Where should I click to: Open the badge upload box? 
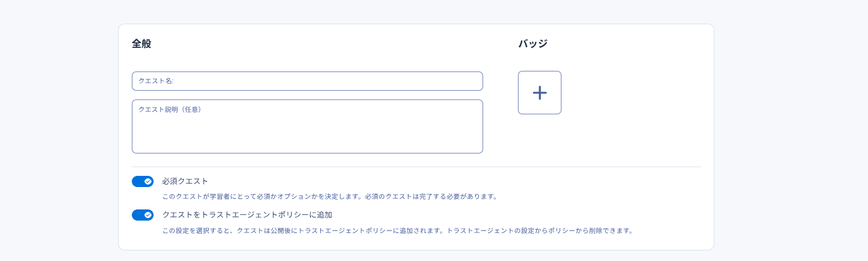pyautogui.click(x=540, y=93)
